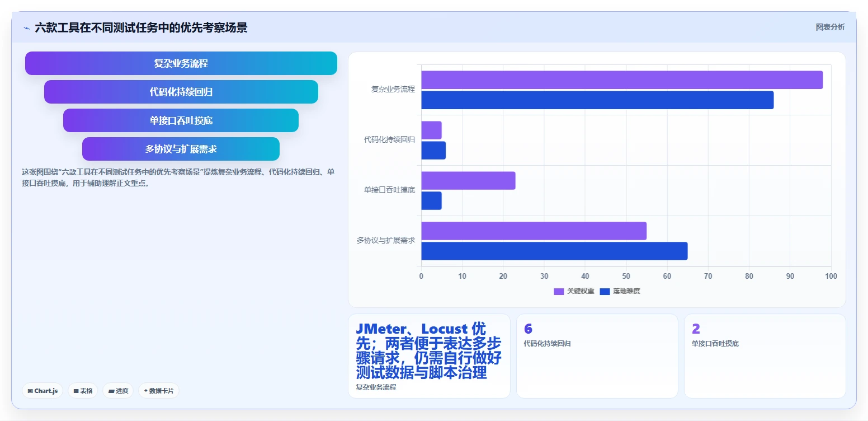Click the Chart.js tag chip
The width and height of the screenshot is (868, 421).
[43, 391]
